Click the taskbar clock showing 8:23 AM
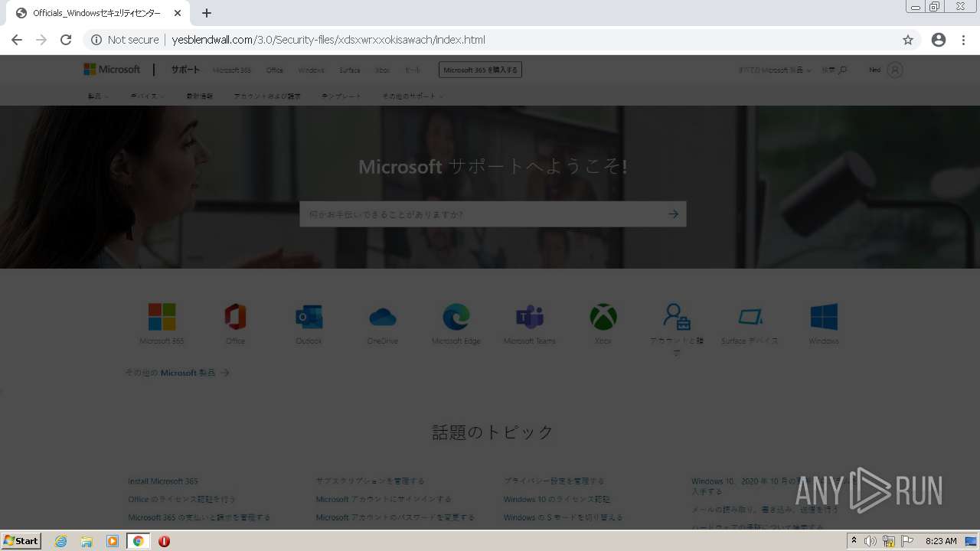The width and height of the screenshot is (980, 551). tap(941, 541)
